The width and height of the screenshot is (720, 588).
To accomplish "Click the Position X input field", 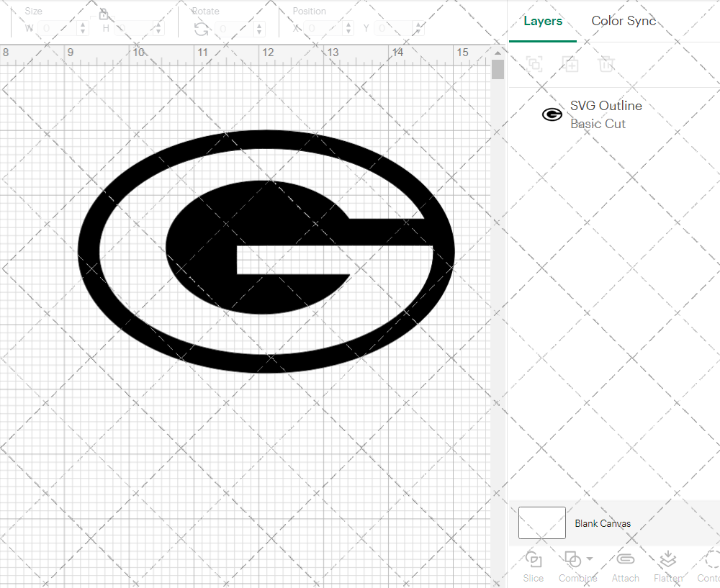I will tap(324, 29).
